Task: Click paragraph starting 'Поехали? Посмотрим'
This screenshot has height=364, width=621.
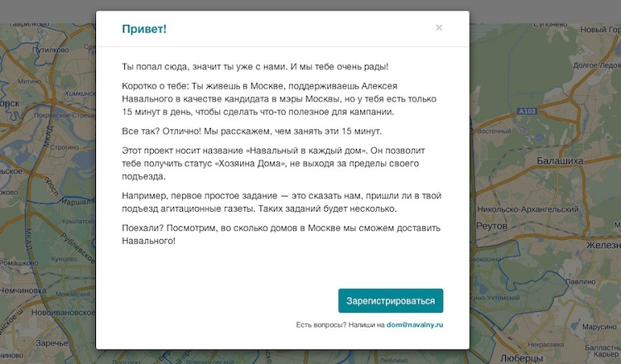Action: [282, 234]
